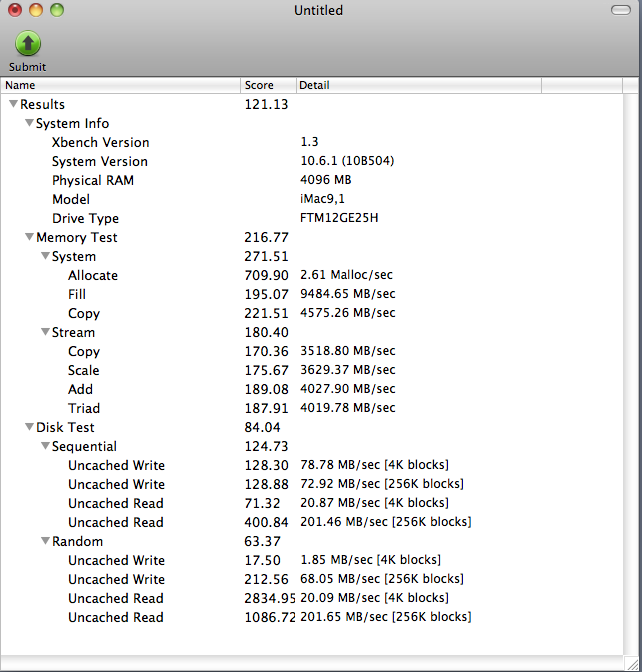Click the toolbar toggle pill button
642x672 pixels.
click(x=620, y=10)
